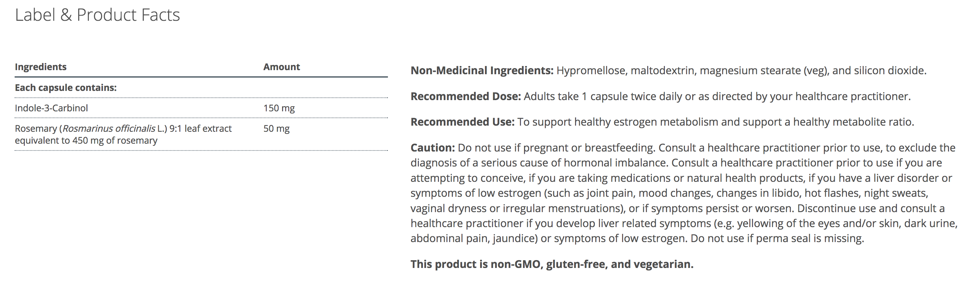
Task: Click the "Ingredients" column header
Action: (x=41, y=67)
